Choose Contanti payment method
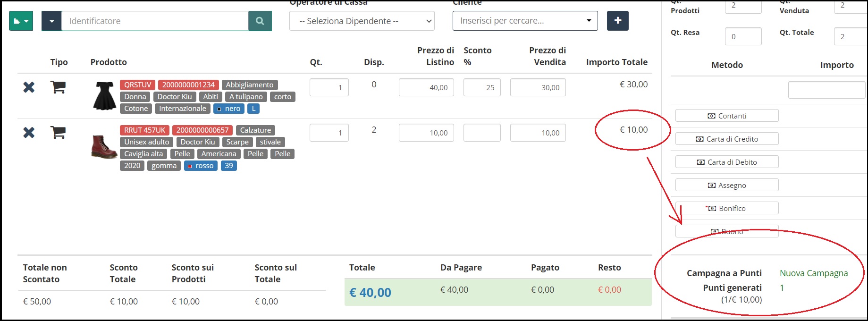 (727, 116)
